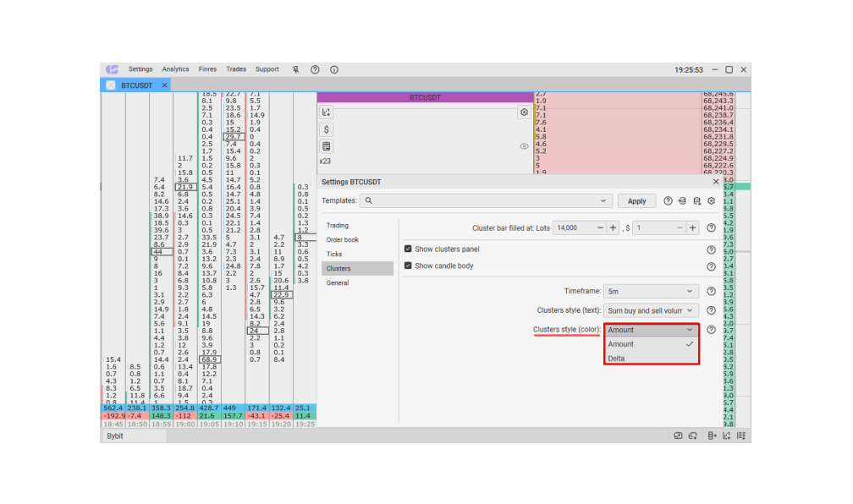
Task: Click the calculator icon in the BTCUSDT panel
Action: 327,146
